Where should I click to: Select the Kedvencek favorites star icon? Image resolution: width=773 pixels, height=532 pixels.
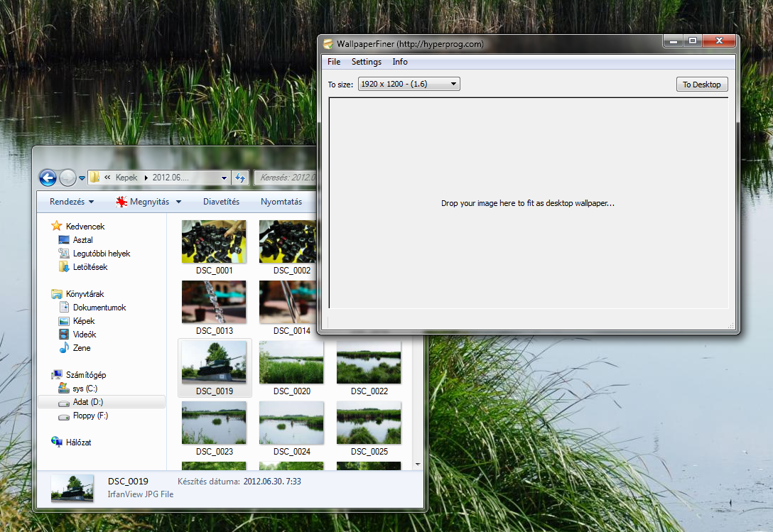pyautogui.click(x=55, y=226)
